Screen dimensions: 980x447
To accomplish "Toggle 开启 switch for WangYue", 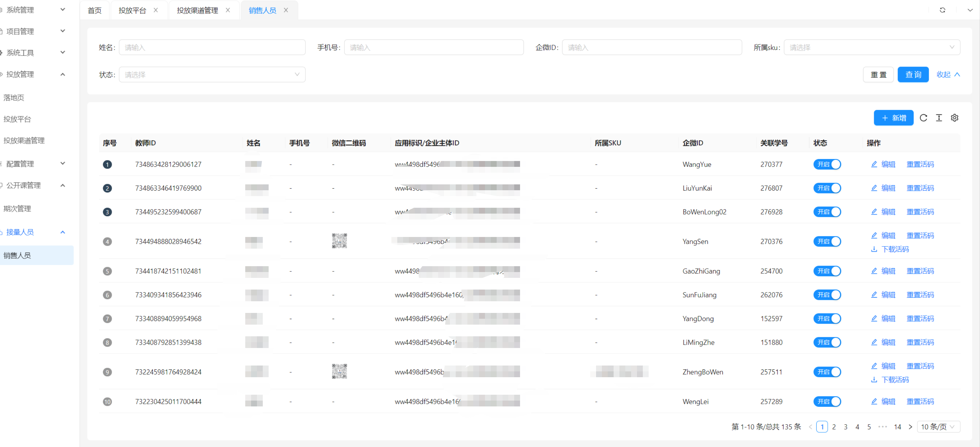I will [x=827, y=164].
